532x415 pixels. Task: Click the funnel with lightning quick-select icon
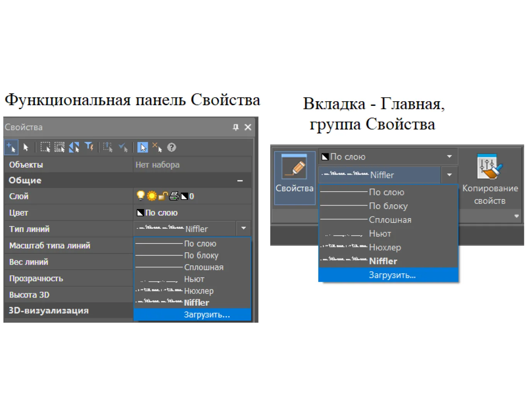click(89, 146)
